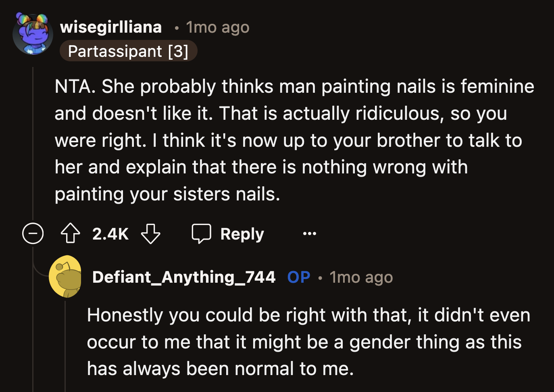
Task: Open the comment overflow menu
Action: tap(309, 234)
